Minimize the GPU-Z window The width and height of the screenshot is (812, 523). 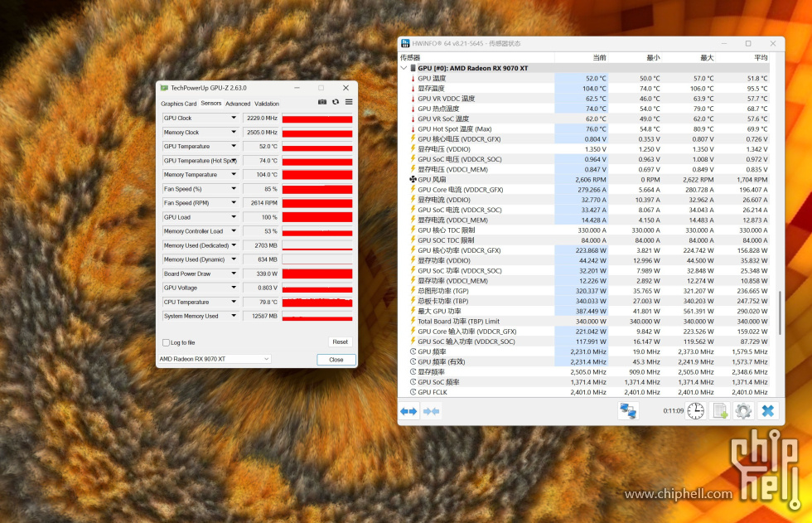click(297, 88)
